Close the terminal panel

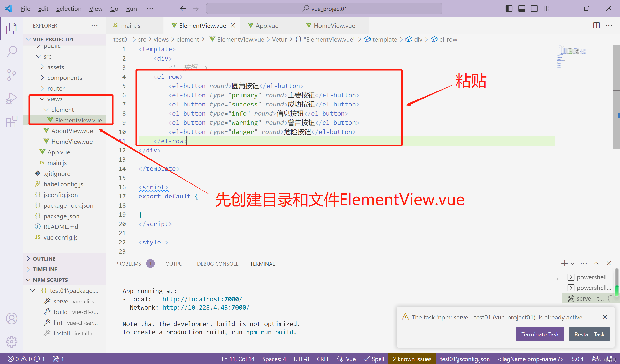point(609,263)
